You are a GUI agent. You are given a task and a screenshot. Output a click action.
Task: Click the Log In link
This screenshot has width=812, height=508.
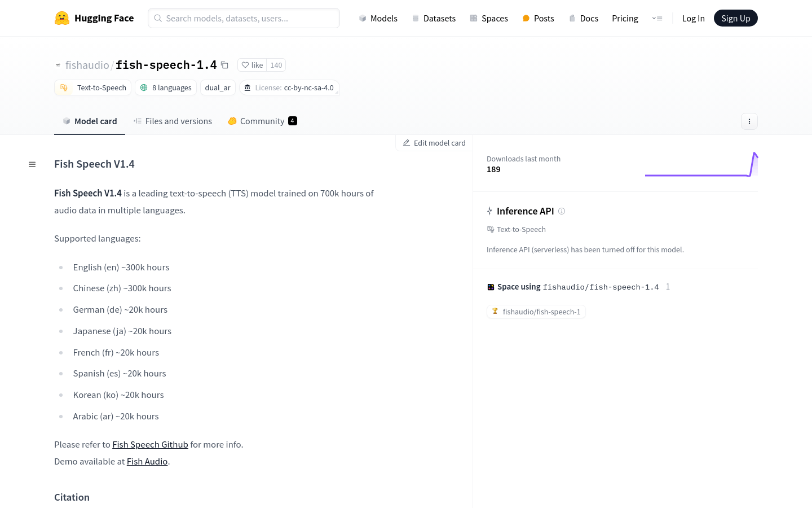click(693, 18)
